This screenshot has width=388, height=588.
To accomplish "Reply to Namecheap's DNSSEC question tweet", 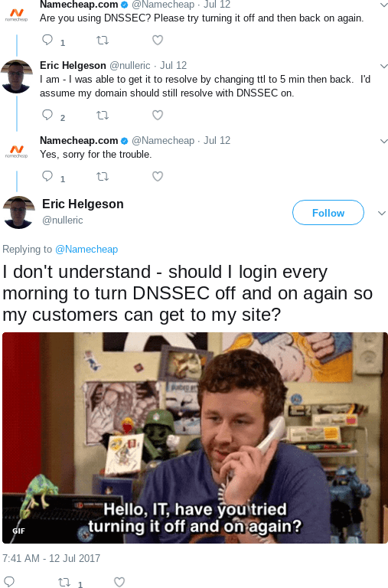I will pos(47,40).
